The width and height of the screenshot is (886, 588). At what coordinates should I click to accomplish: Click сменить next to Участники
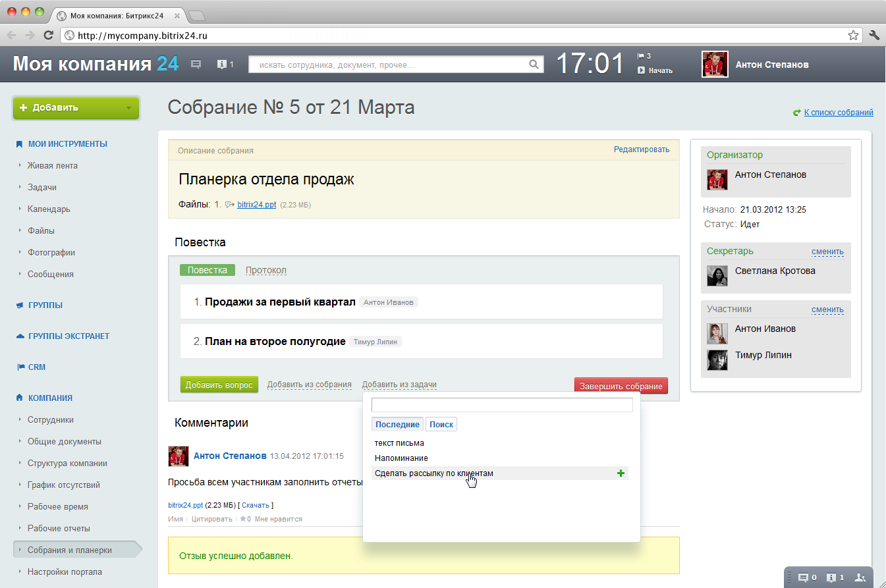pos(827,309)
